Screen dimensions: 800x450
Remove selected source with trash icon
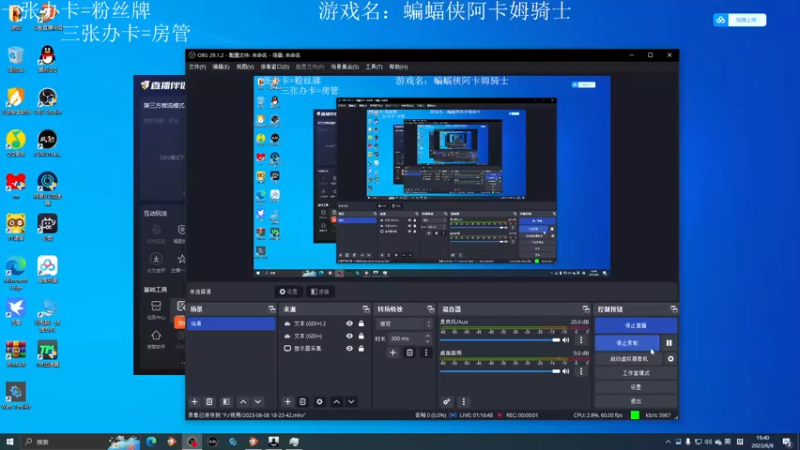pyautogui.click(x=303, y=402)
